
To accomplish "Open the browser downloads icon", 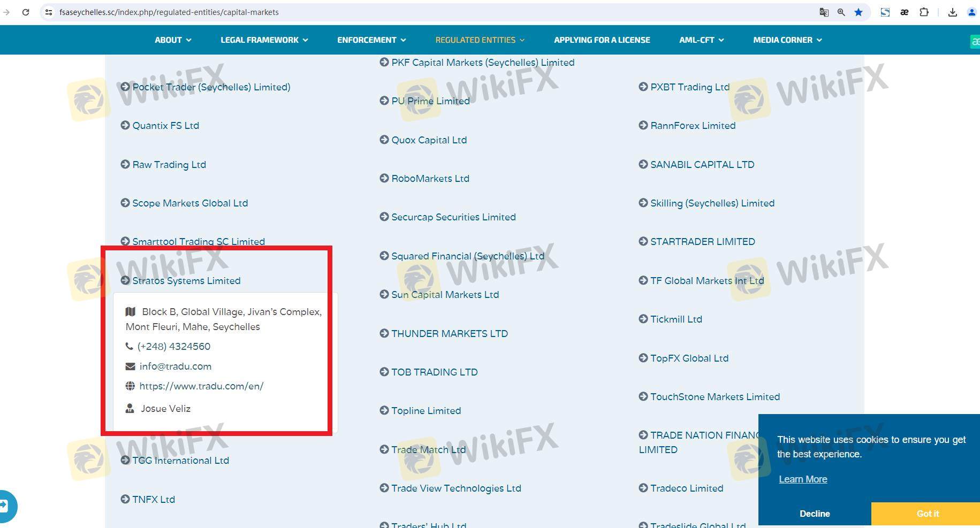I will click(952, 12).
